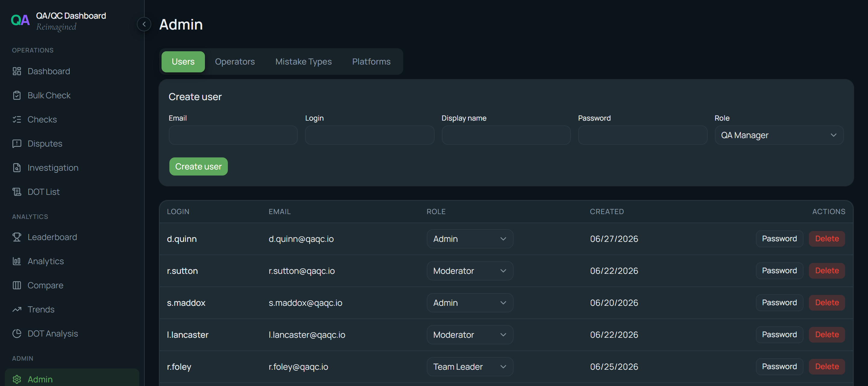
Task: Open the Compare page
Action: click(x=72, y=285)
